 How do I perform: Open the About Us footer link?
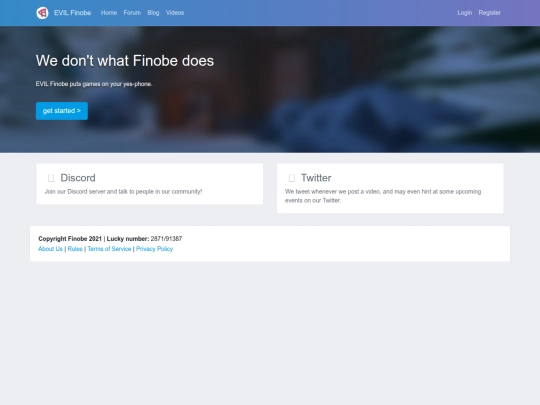click(x=50, y=249)
